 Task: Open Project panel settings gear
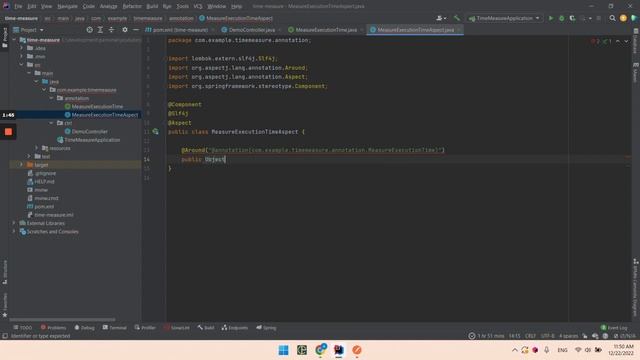(x=125, y=30)
